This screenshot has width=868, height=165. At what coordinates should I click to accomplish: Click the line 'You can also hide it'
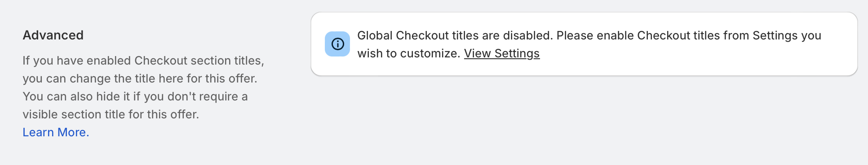pos(135,96)
